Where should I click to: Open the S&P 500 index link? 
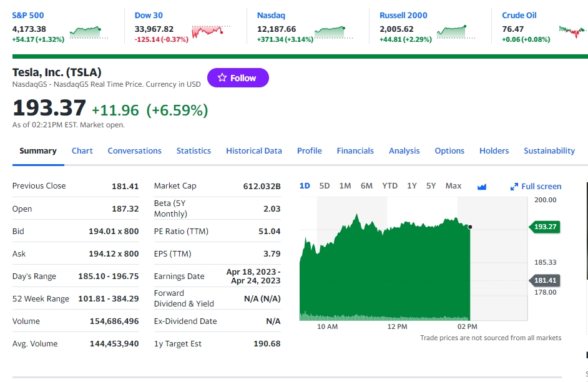tap(27, 16)
